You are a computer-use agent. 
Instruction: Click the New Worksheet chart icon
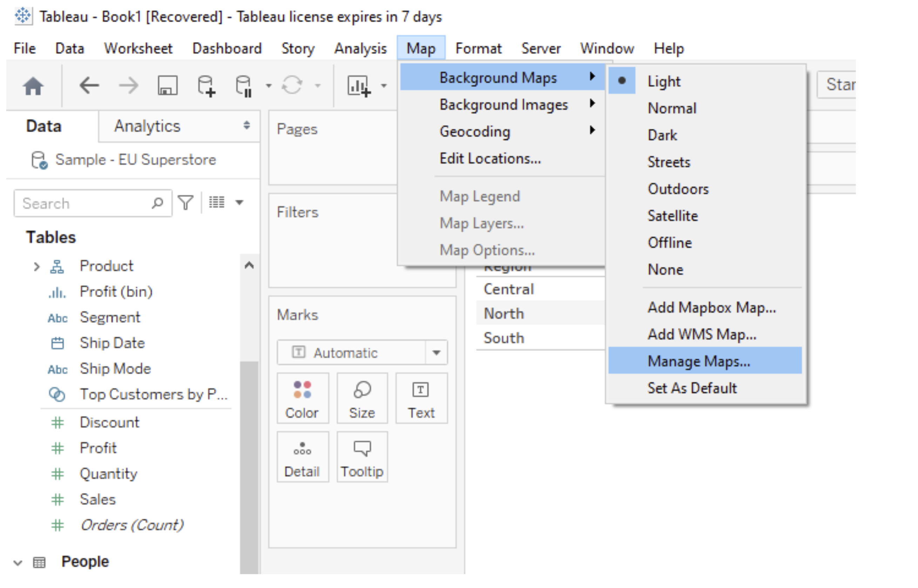pyautogui.click(x=358, y=86)
